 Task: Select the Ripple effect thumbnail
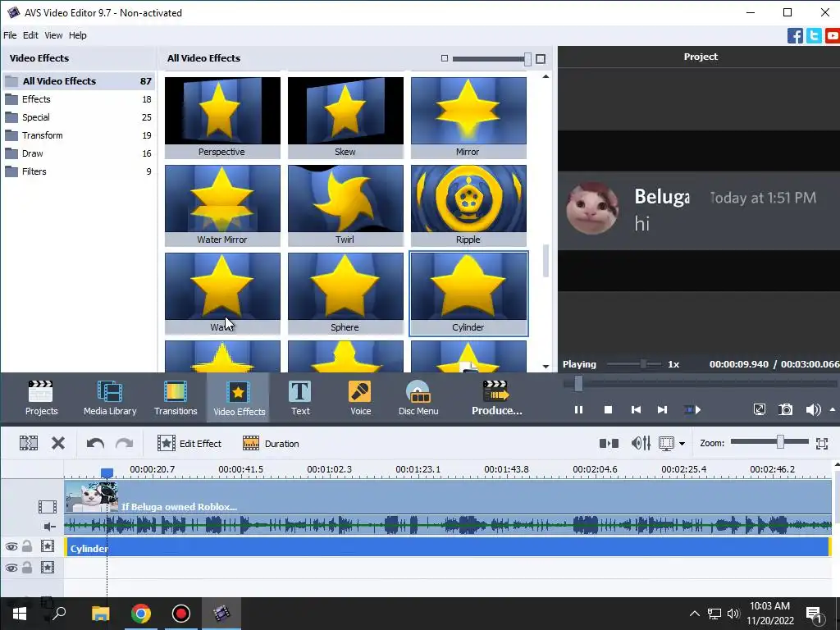pos(468,205)
